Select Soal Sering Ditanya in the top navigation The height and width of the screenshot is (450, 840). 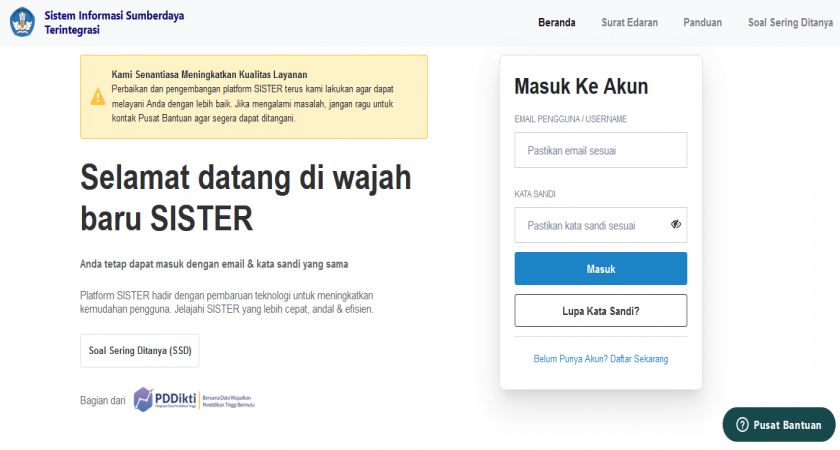click(x=789, y=22)
